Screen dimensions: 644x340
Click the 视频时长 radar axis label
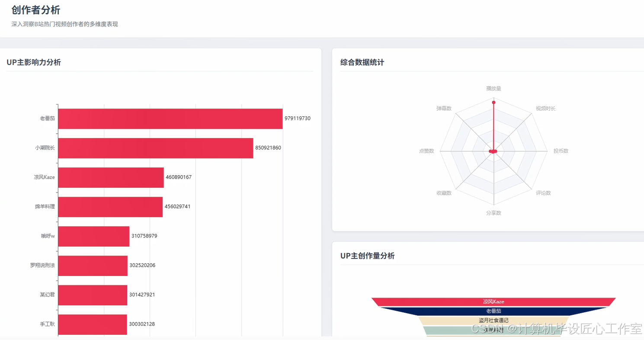click(545, 109)
